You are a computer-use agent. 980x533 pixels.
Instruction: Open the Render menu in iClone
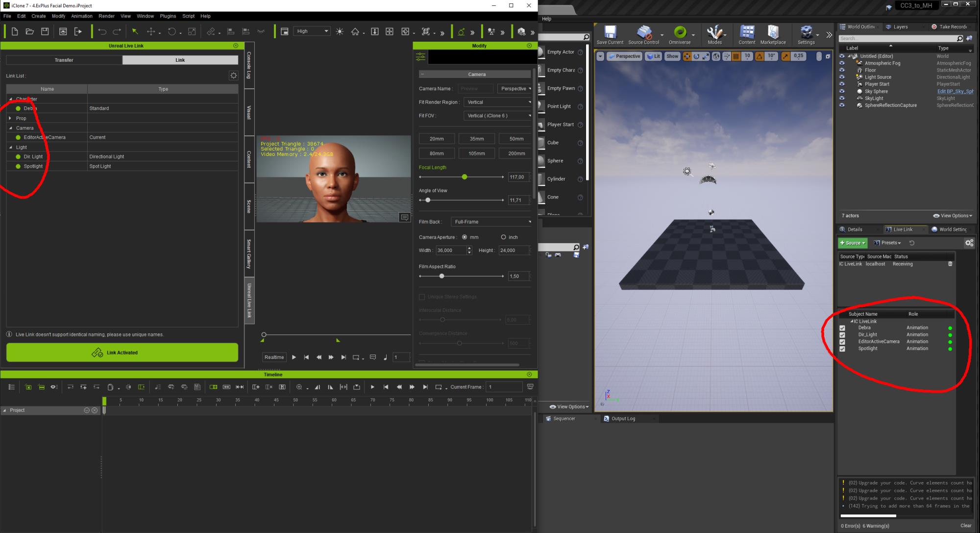click(106, 16)
